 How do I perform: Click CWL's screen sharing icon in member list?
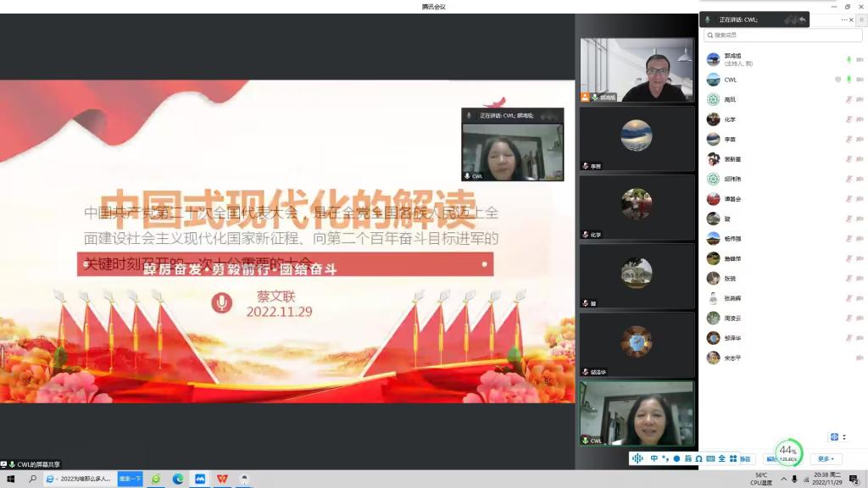pyautogui.click(x=837, y=80)
